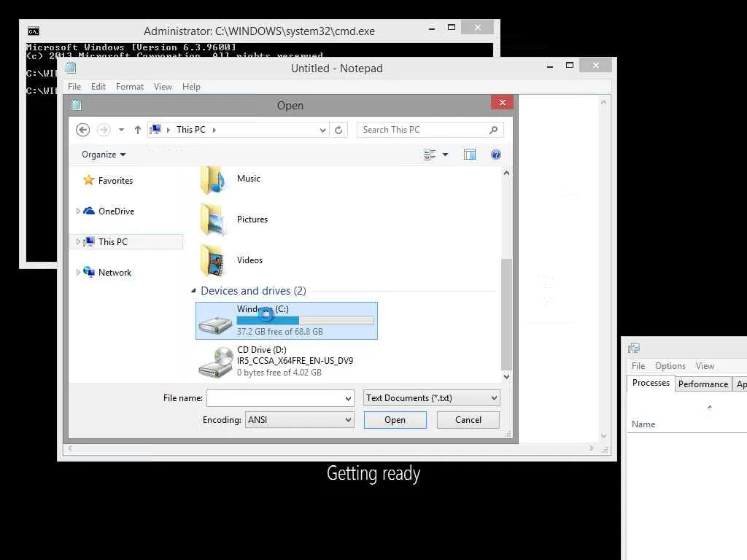Click the Favorites star icon
This screenshot has height=560, width=747.
click(88, 180)
